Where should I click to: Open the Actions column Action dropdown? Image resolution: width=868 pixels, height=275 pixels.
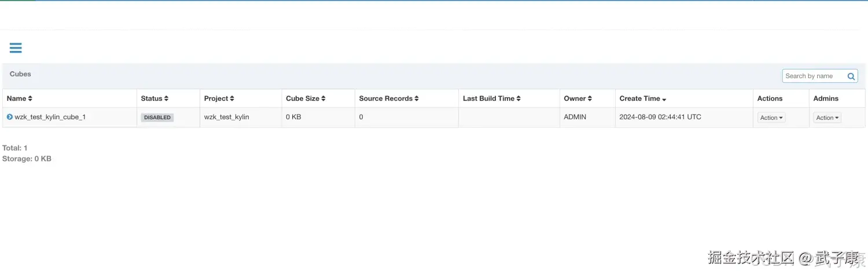[771, 118]
